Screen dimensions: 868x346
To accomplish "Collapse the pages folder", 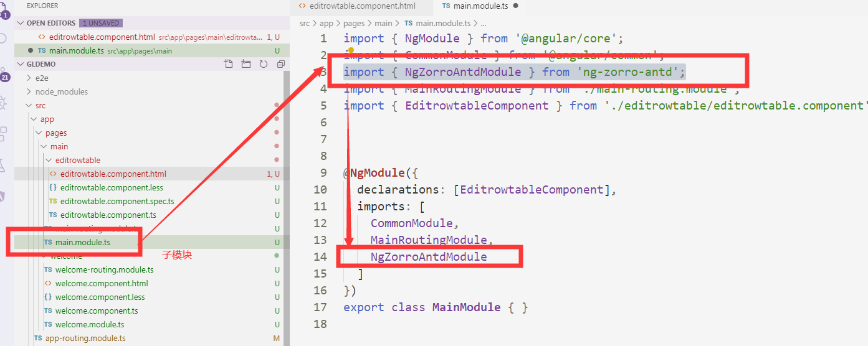I will (39, 133).
